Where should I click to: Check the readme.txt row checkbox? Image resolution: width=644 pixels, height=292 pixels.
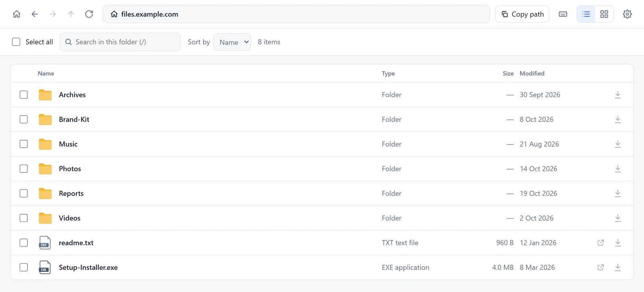point(24,242)
